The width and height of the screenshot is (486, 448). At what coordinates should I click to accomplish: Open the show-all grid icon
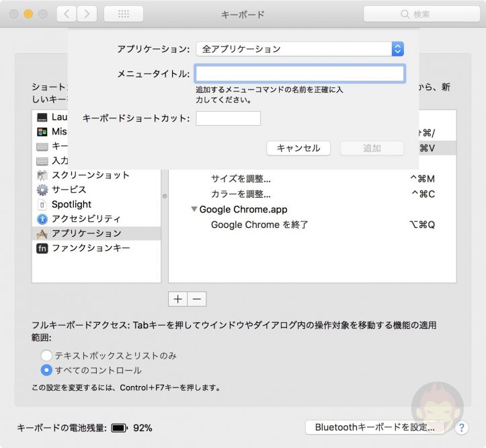click(x=124, y=14)
